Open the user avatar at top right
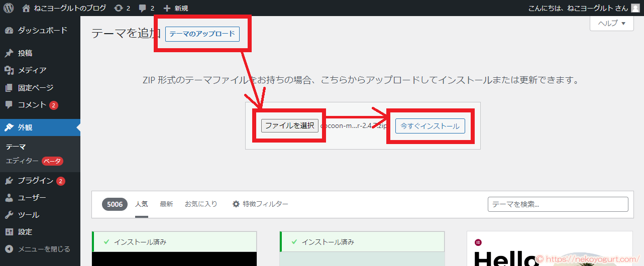The image size is (644, 266). coord(635,8)
